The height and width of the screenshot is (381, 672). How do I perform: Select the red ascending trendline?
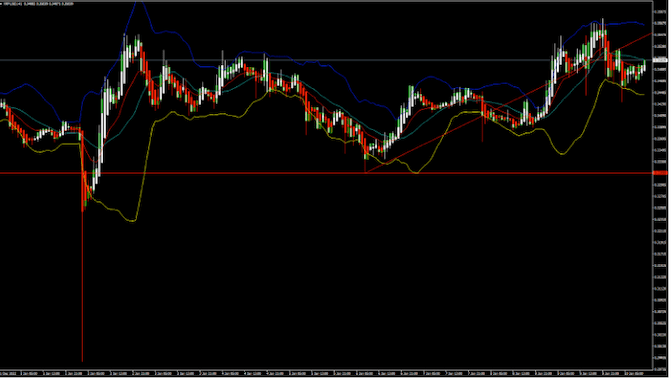click(508, 103)
